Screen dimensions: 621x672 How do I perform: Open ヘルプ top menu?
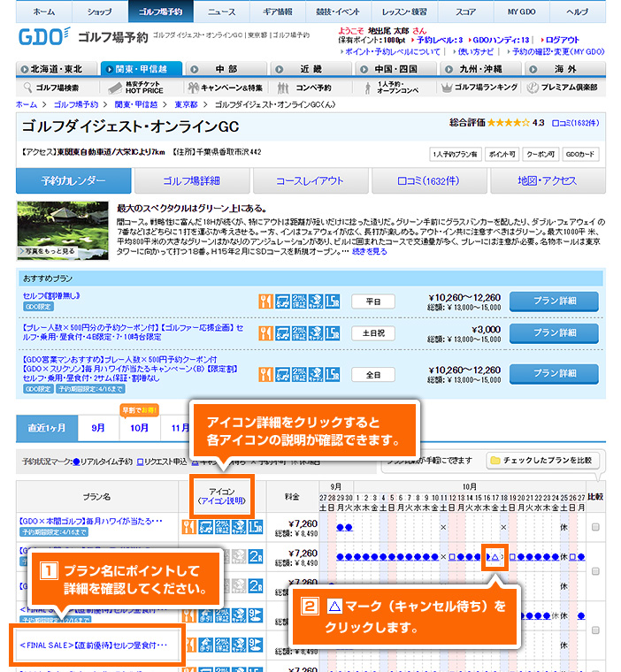pos(578,11)
